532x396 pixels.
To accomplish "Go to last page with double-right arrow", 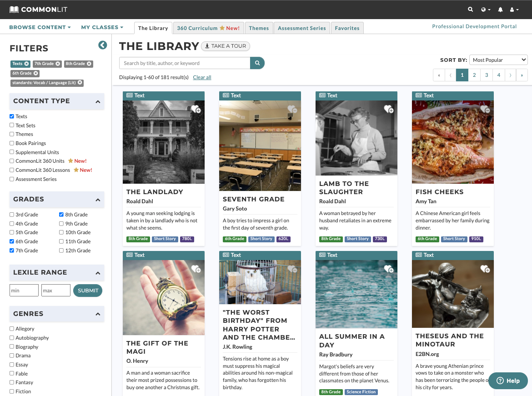I will [x=522, y=75].
